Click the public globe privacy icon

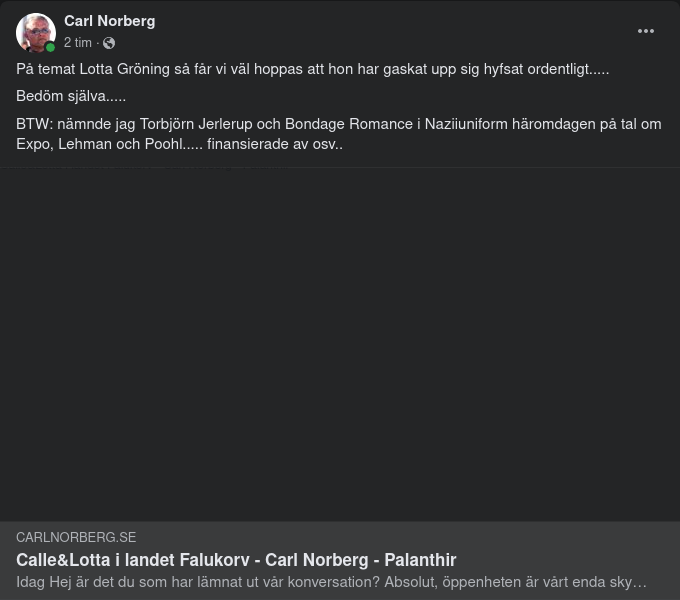click(x=109, y=43)
